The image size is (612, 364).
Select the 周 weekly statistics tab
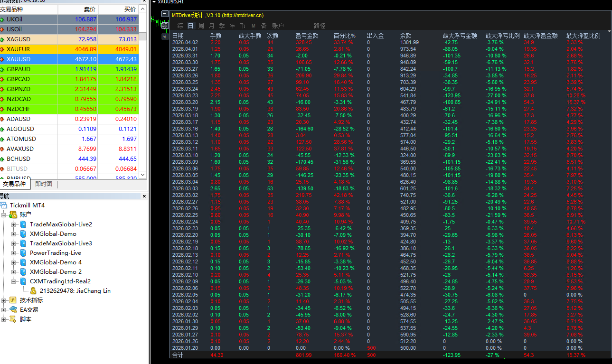[201, 26]
